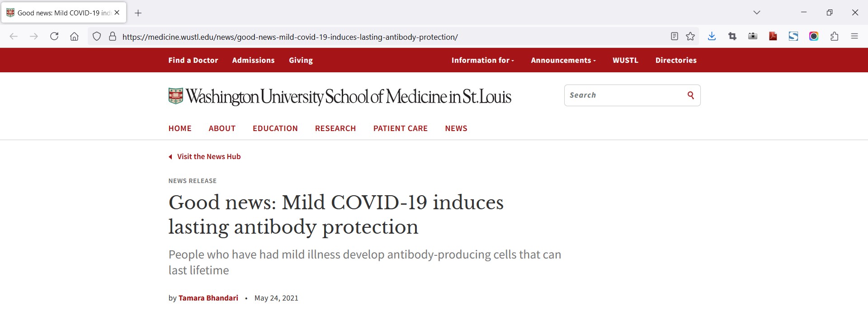The width and height of the screenshot is (868, 315).
Task: Open the Firefox extensions puzzle icon
Action: click(835, 37)
